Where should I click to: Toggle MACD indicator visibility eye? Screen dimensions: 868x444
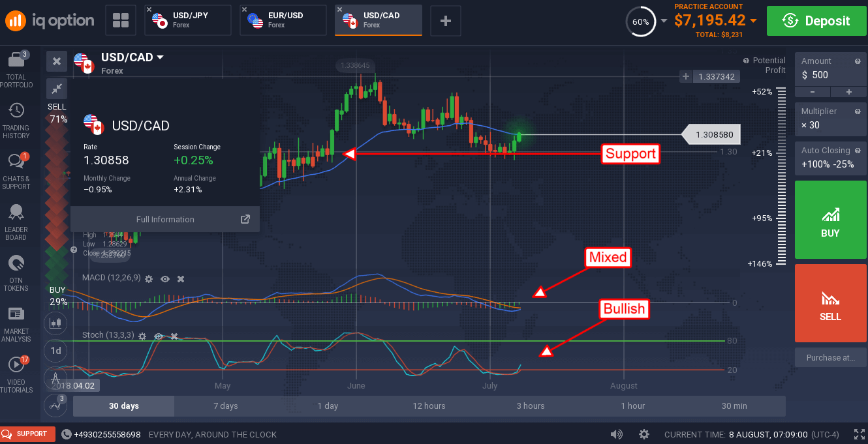[x=165, y=278]
